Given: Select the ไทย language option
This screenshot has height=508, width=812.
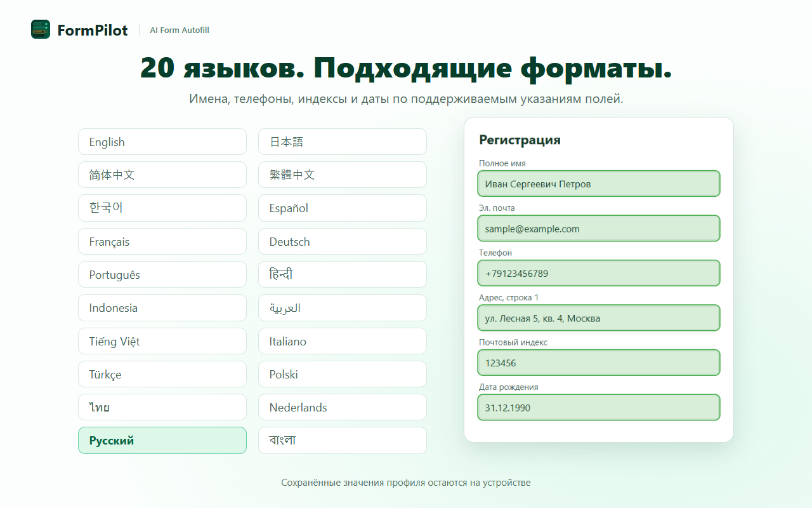Looking at the screenshot, I should click(x=162, y=407).
